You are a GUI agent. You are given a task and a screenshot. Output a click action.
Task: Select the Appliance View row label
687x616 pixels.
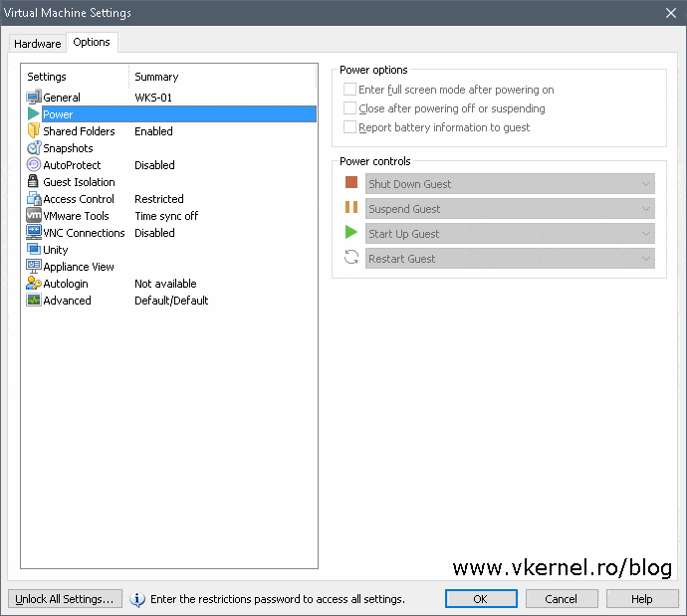coord(79,267)
